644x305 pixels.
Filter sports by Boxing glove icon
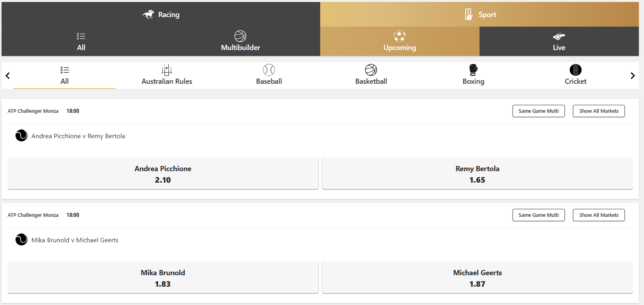coord(474,70)
